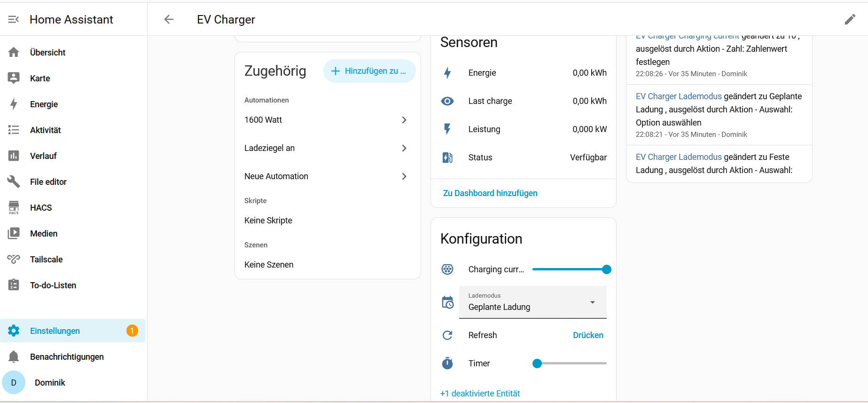Click the Karte map icon
This screenshot has width=868, height=403.
click(x=14, y=78)
